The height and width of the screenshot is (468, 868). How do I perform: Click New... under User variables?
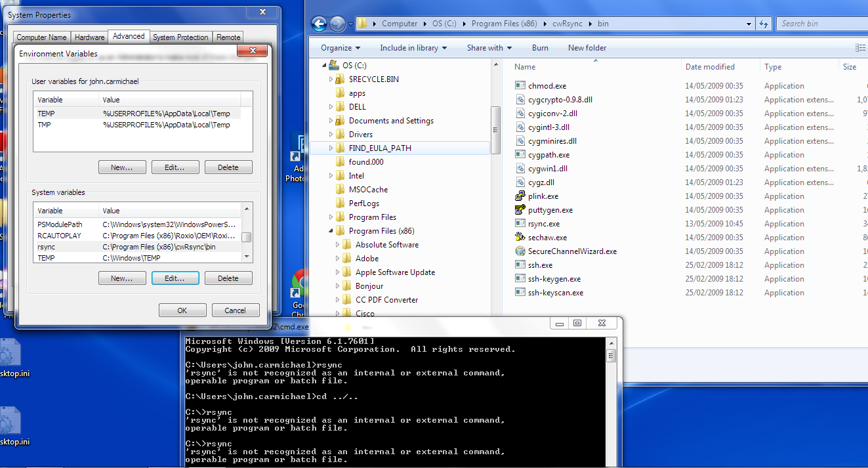pos(122,167)
